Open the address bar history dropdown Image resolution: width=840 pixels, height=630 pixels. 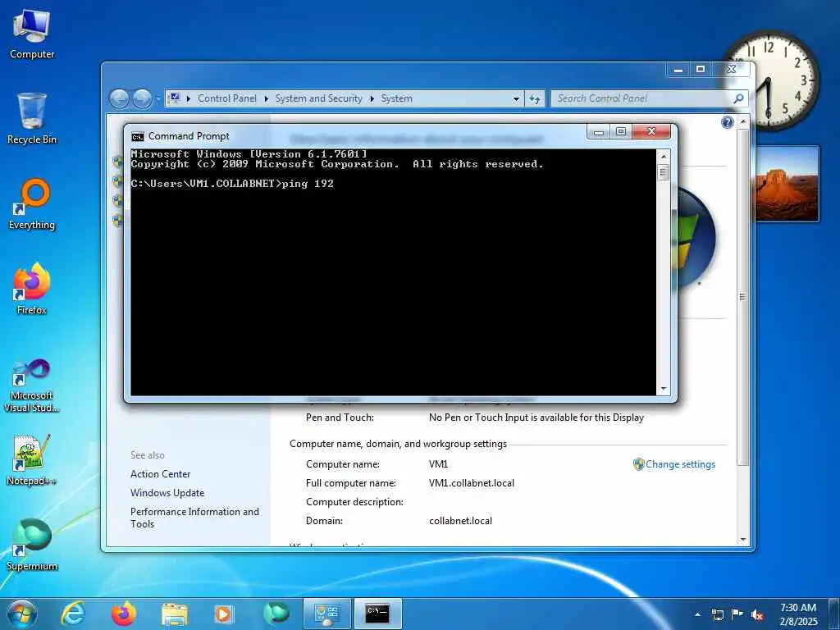pos(516,99)
